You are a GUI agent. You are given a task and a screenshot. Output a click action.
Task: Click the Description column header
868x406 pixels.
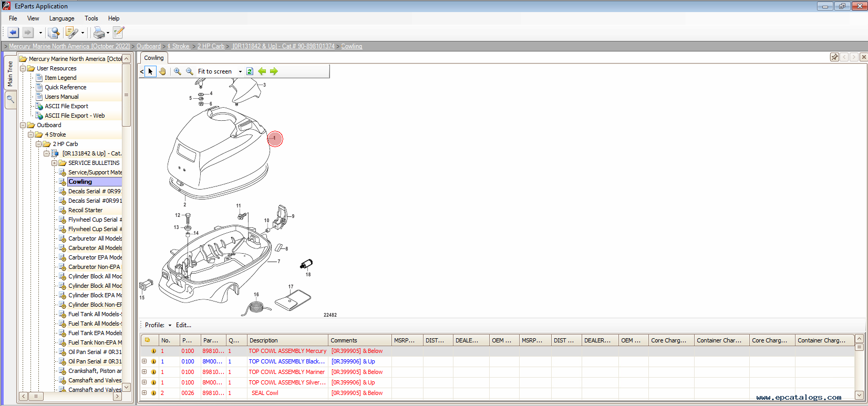(x=287, y=340)
